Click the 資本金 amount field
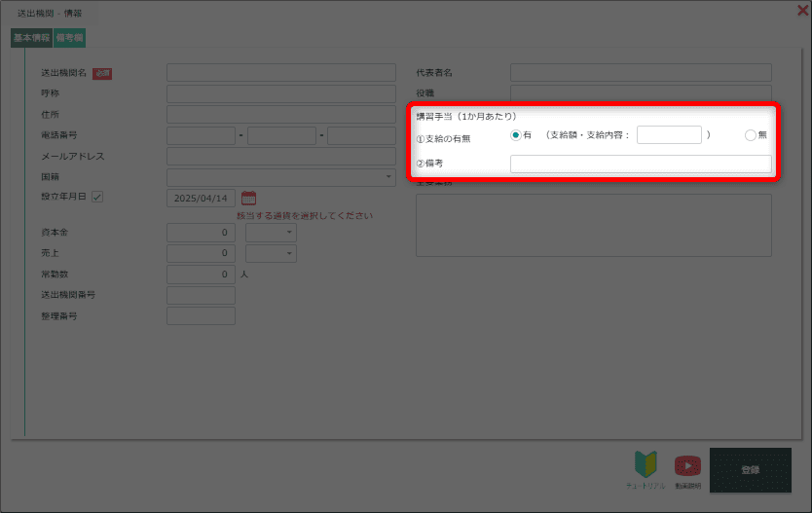812x513 pixels. click(x=201, y=233)
